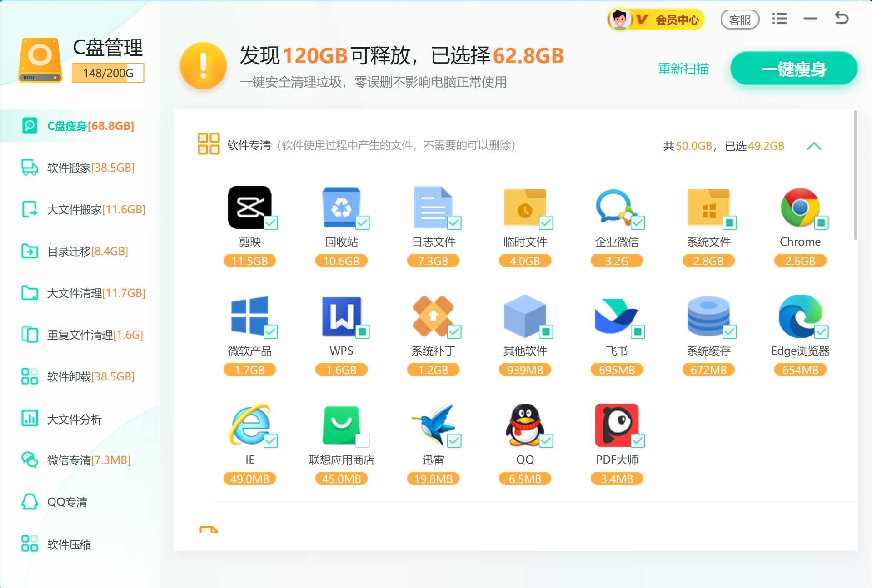
Task: Open the 企业微信 icon
Action: point(615,207)
